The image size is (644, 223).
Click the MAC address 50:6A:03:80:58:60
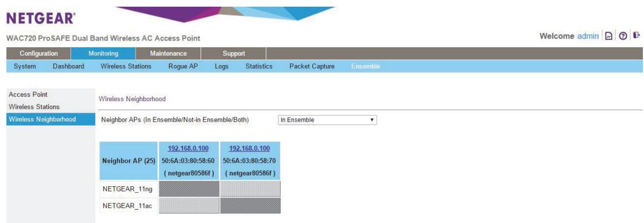188,161
